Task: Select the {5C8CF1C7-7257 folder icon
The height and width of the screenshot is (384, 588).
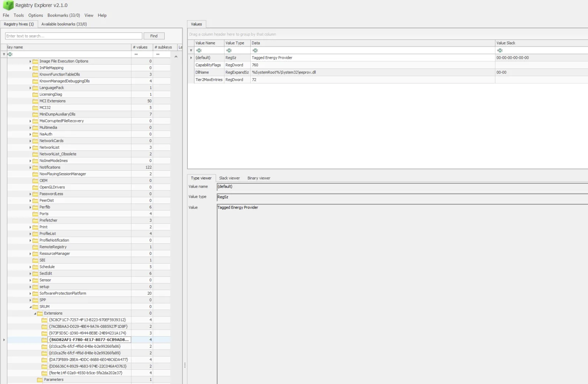Action: [44, 320]
